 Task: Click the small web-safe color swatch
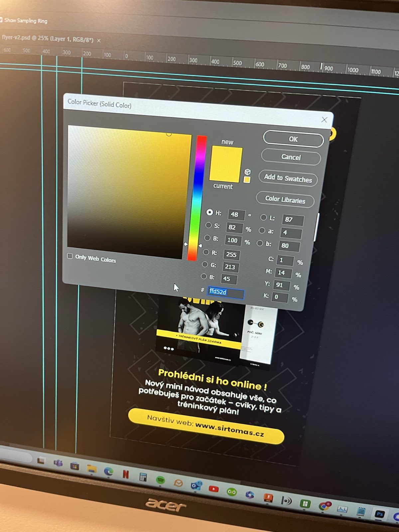pos(247,180)
